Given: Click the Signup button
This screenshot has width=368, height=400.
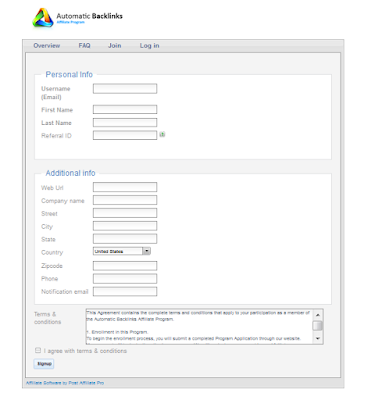Looking at the screenshot, I should [44, 364].
